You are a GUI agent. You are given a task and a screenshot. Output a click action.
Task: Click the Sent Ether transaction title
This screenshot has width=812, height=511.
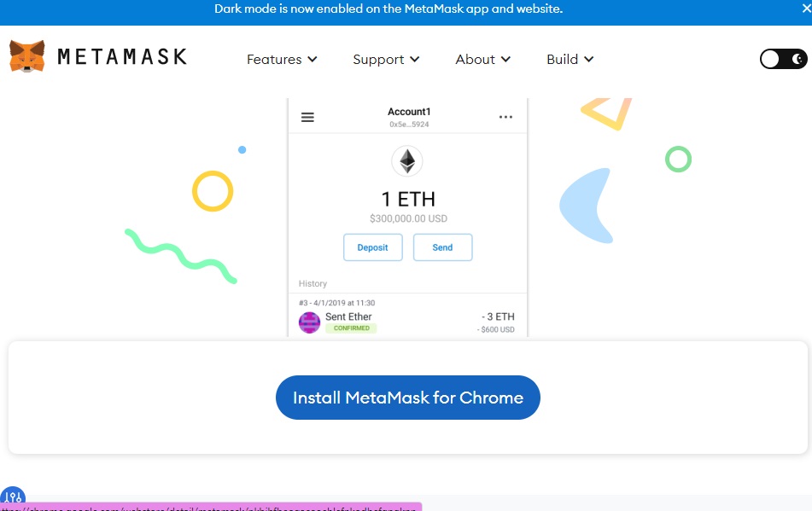[x=348, y=316]
